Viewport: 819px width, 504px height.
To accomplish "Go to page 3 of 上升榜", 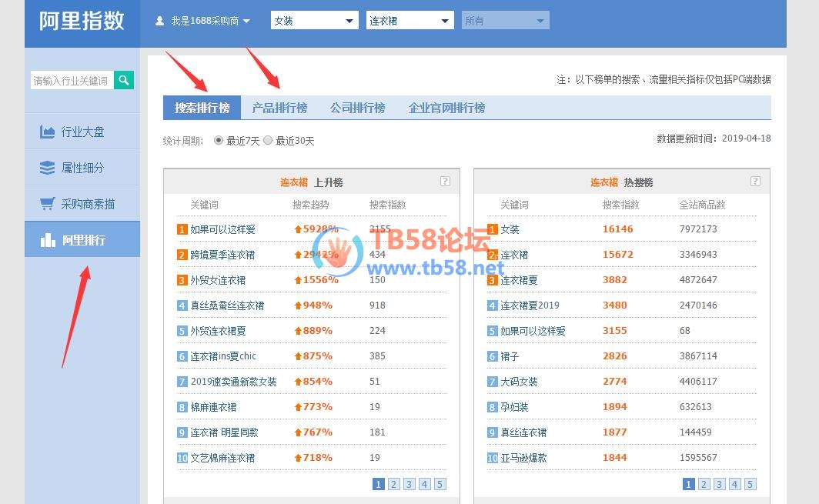I will pos(409,484).
